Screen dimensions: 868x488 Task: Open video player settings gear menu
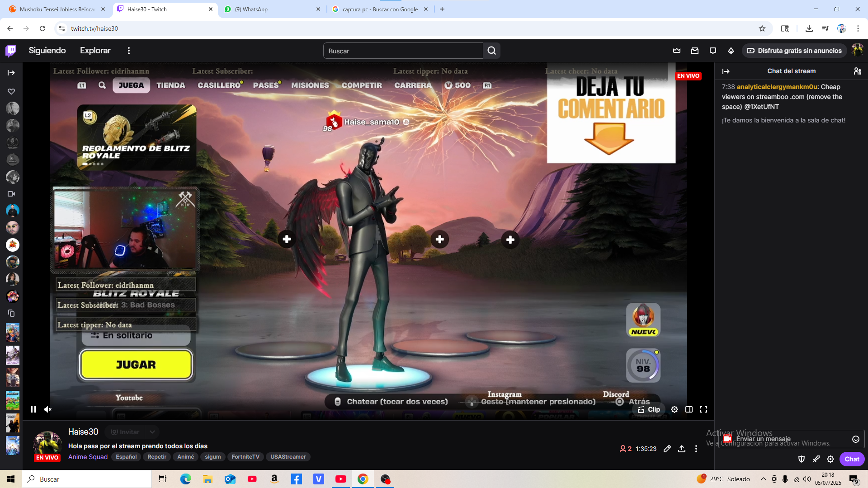(675, 409)
